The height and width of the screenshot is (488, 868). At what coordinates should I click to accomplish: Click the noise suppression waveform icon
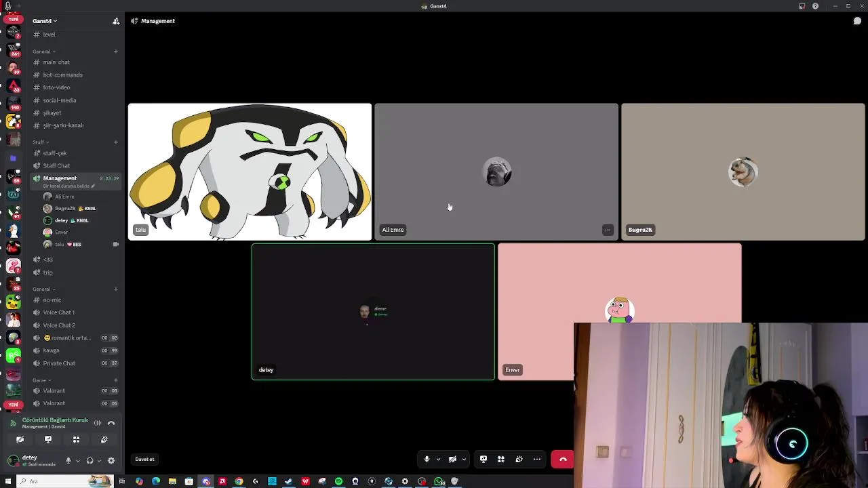pos(98,423)
